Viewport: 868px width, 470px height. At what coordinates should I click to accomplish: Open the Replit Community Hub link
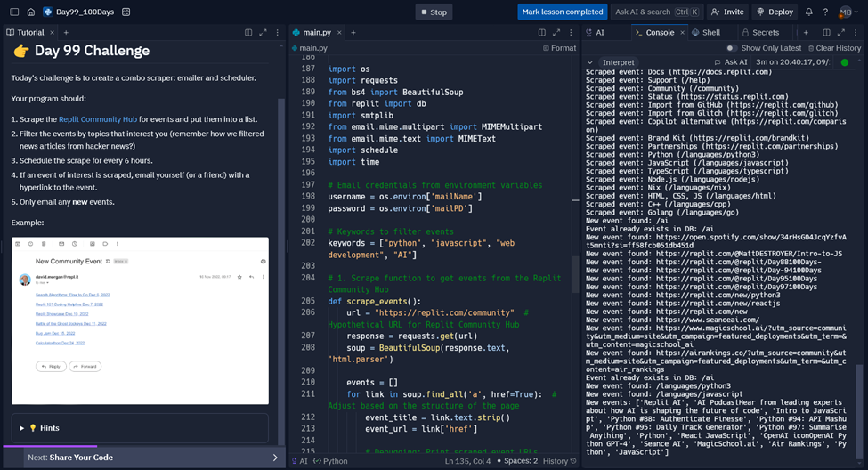[x=97, y=119]
